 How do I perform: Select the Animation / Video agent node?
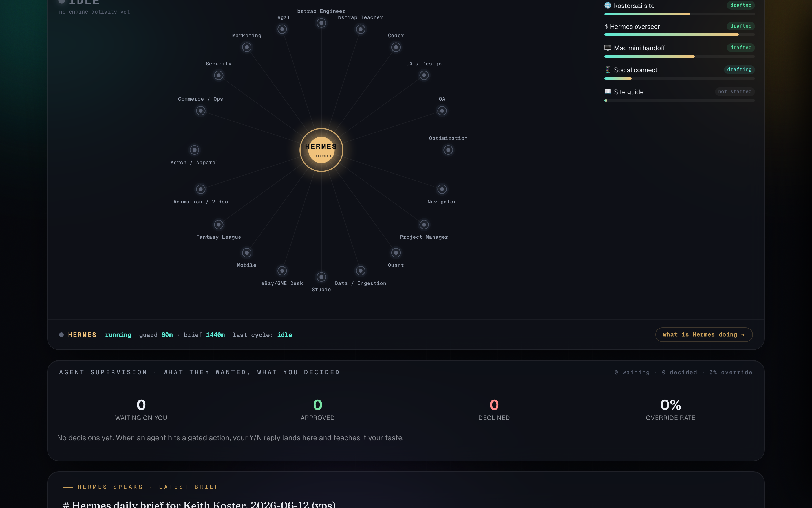200,189
